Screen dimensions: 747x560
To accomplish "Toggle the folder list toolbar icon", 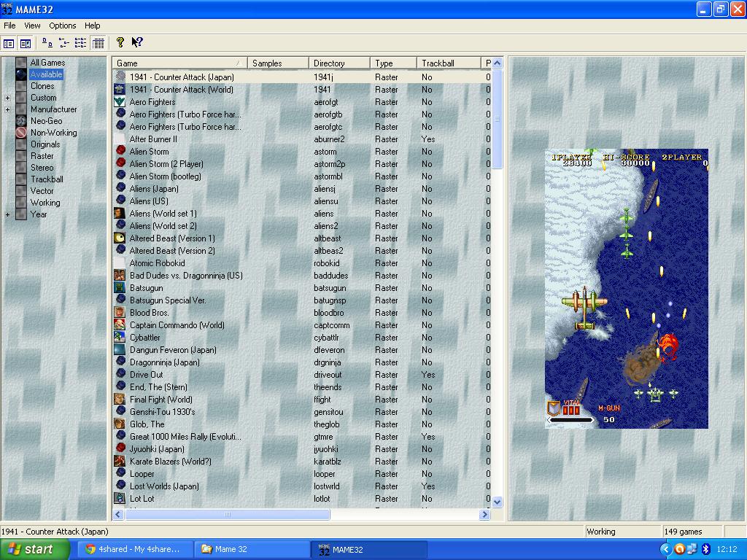I will point(9,43).
